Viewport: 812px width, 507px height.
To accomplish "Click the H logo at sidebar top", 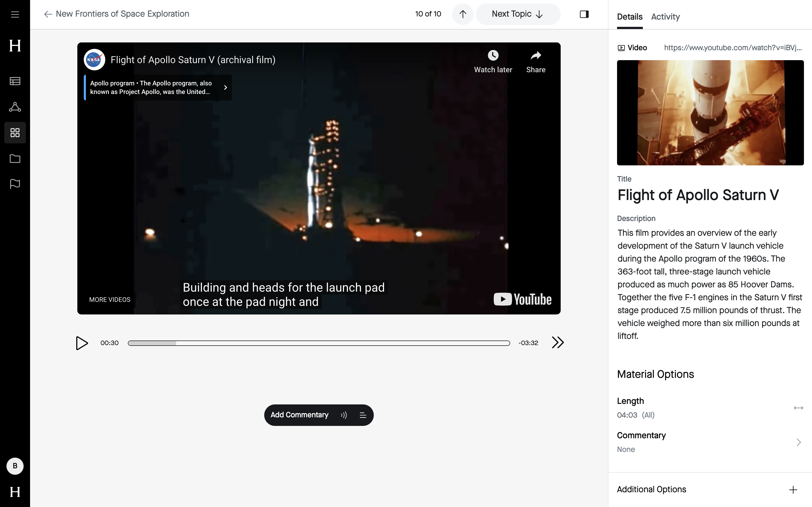I will coord(15,46).
